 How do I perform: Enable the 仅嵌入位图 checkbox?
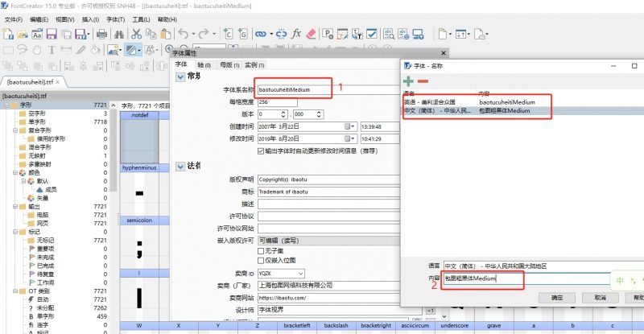(261, 261)
